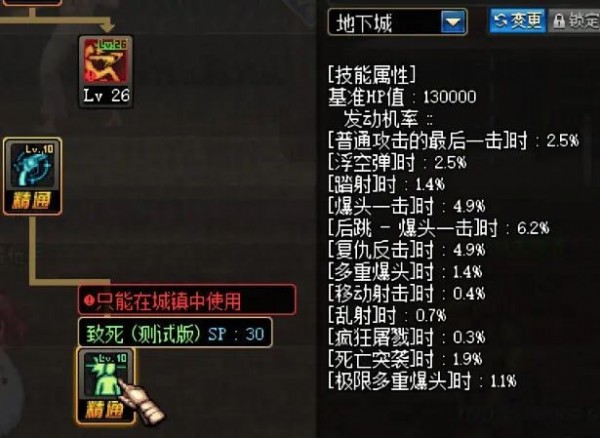The width and height of the screenshot is (600, 438).
Task: Select the blue revolver Lv.10 skill icon
Action: [x=32, y=165]
